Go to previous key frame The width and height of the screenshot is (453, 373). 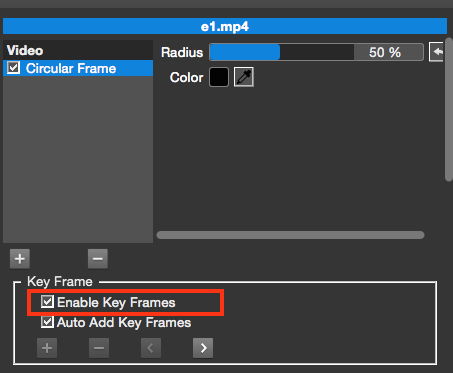(151, 348)
